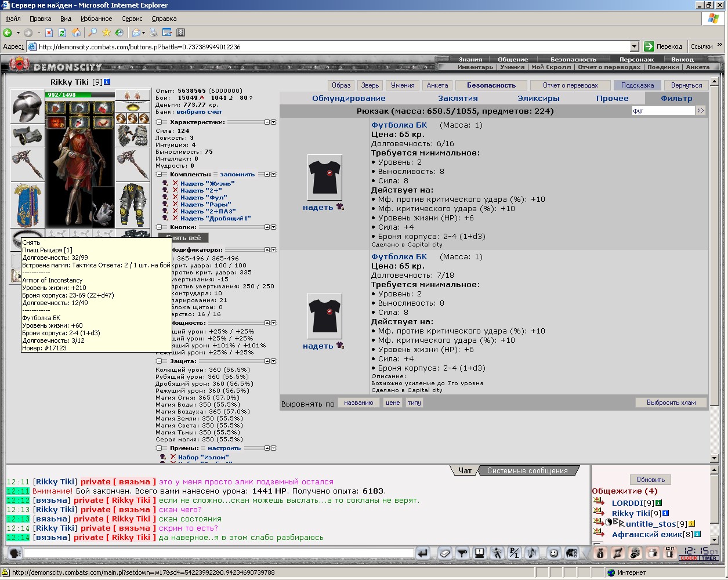Click the armored leggings equipment slot
Screen dimensions: 728x580
click(x=133, y=205)
